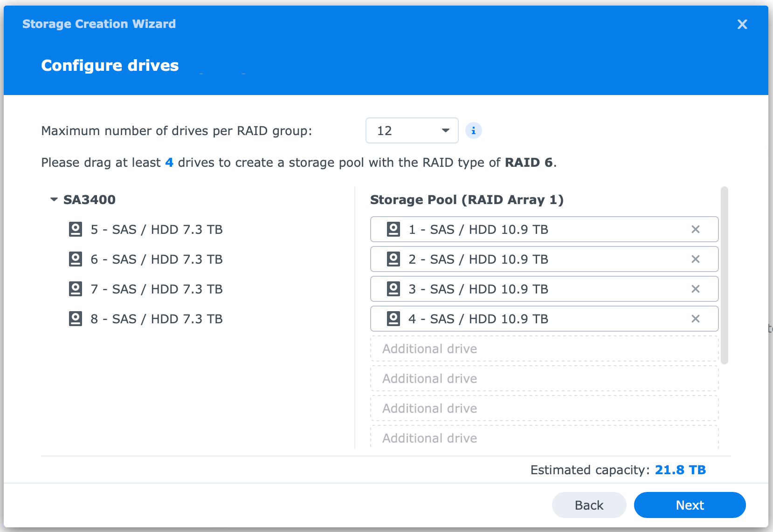This screenshot has height=532, width=773.
Task: Click the estimated capacity value 21.8 TB
Action: 680,470
